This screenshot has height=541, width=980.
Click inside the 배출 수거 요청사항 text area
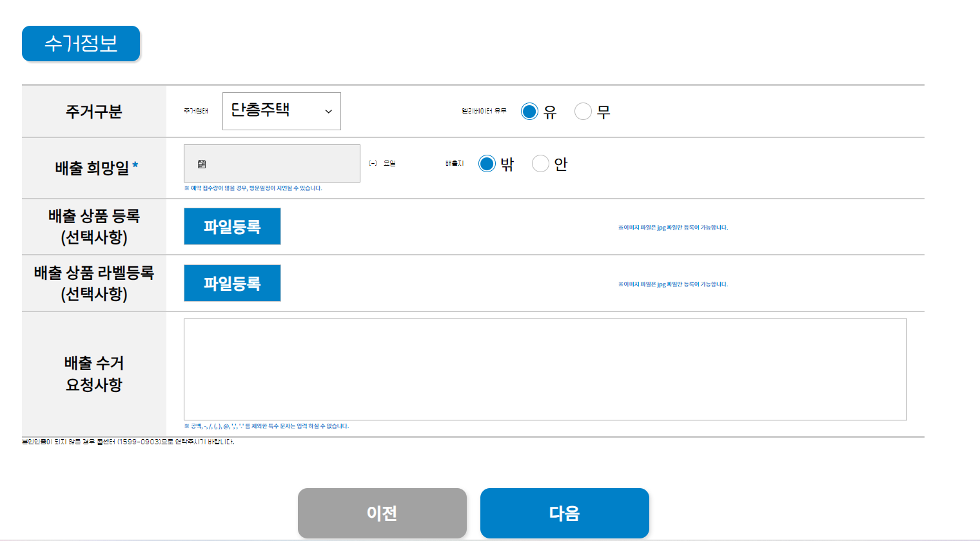[x=545, y=369]
